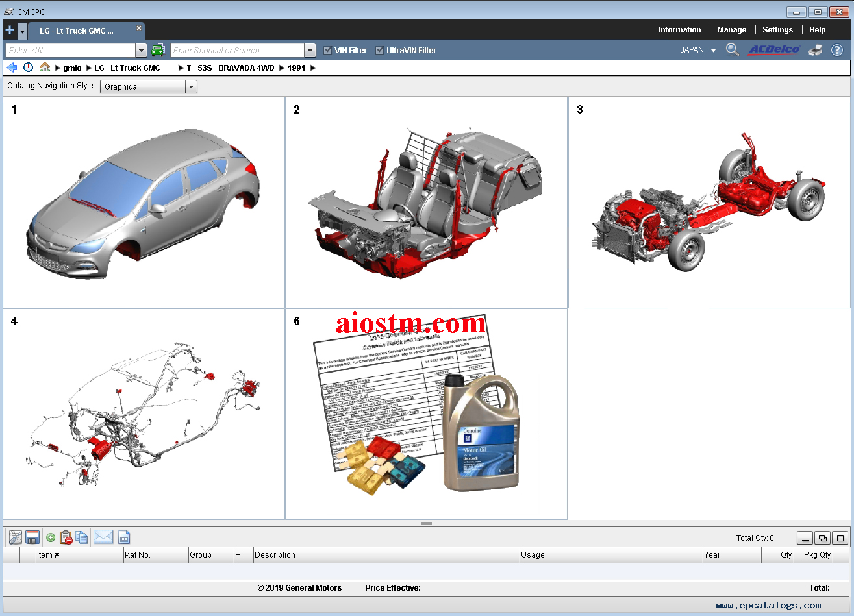Viewport: 854px width, 616px height.
Task: Open the Catalog Navigation Style Graphical dropdown
Action: coord(148,86)
